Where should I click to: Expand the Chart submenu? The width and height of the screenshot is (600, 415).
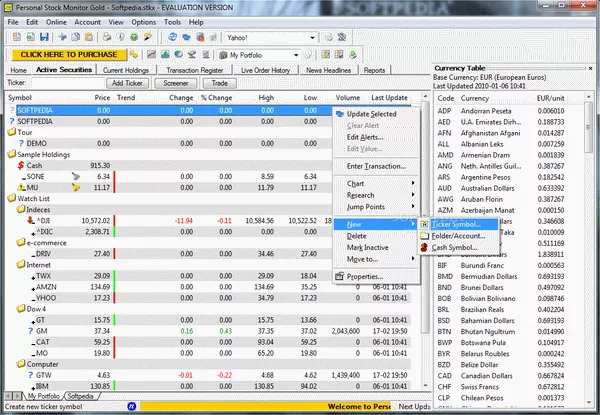pos(377,184)
